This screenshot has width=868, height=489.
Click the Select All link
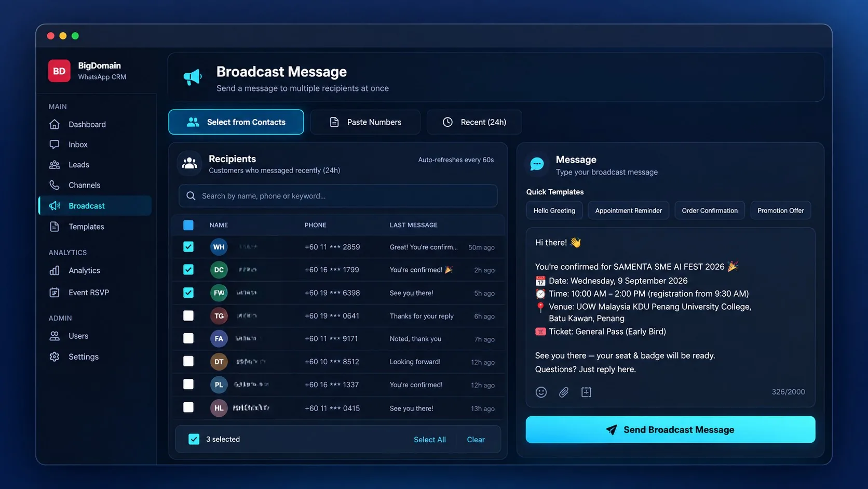(x=430, y=440)
